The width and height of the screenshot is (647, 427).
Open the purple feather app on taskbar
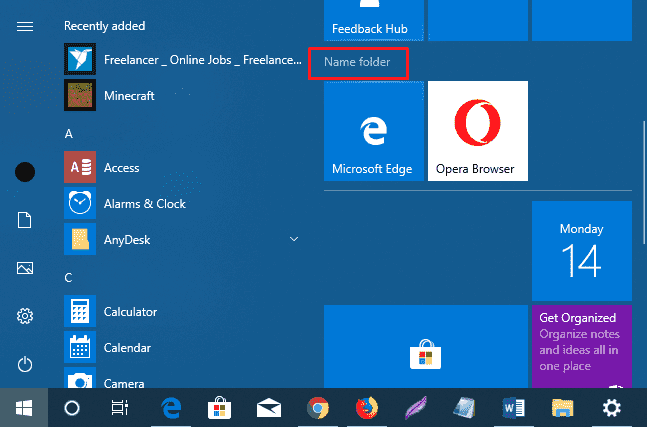click(416, 408)
